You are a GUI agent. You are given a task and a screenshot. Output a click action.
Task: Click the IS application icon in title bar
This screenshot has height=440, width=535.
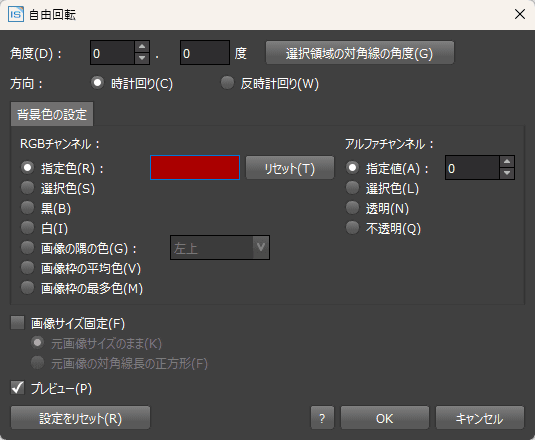click(16, 14)
